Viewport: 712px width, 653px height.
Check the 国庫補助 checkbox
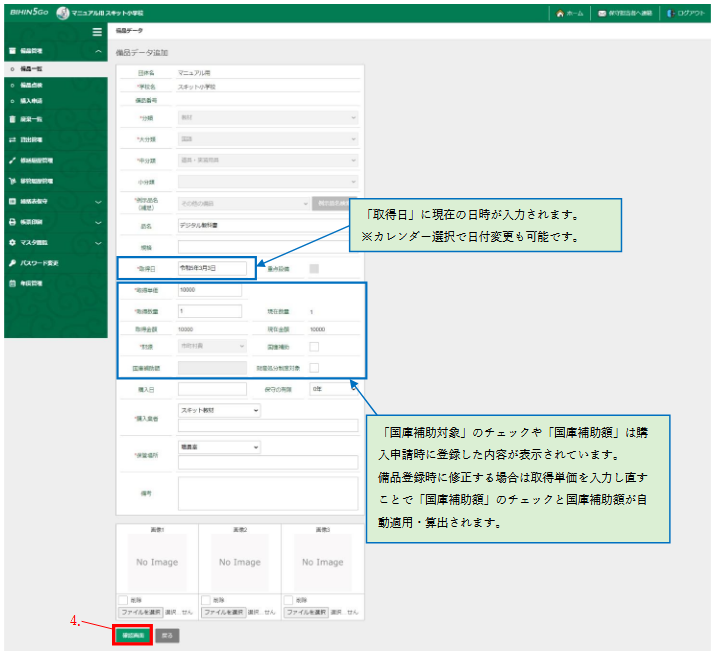[314, 346]
